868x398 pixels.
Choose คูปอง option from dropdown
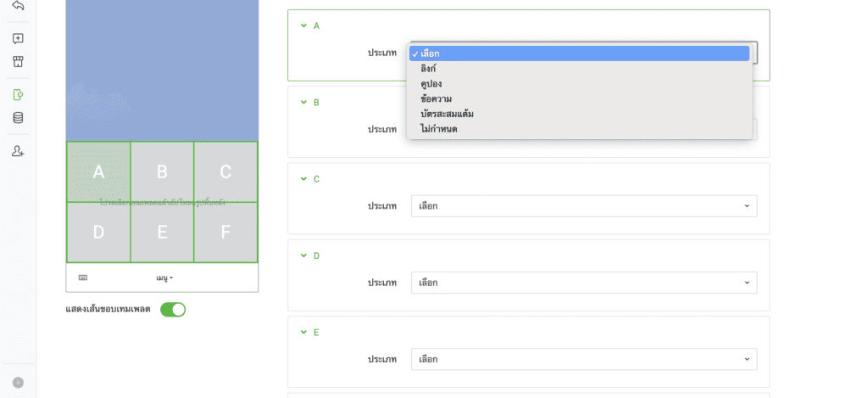(579, 84)
